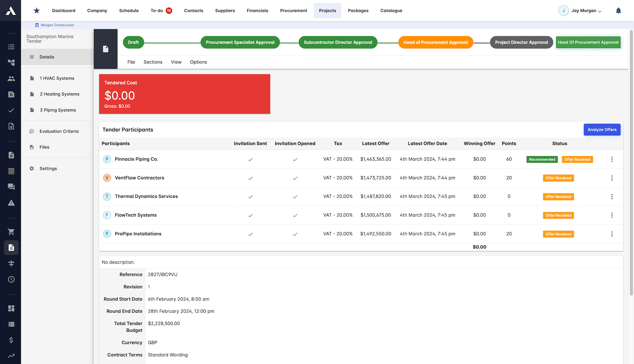Screen dimensions: 634x364
Task: Open the chat messages icon in sidebar
Action: coord(11,187)
